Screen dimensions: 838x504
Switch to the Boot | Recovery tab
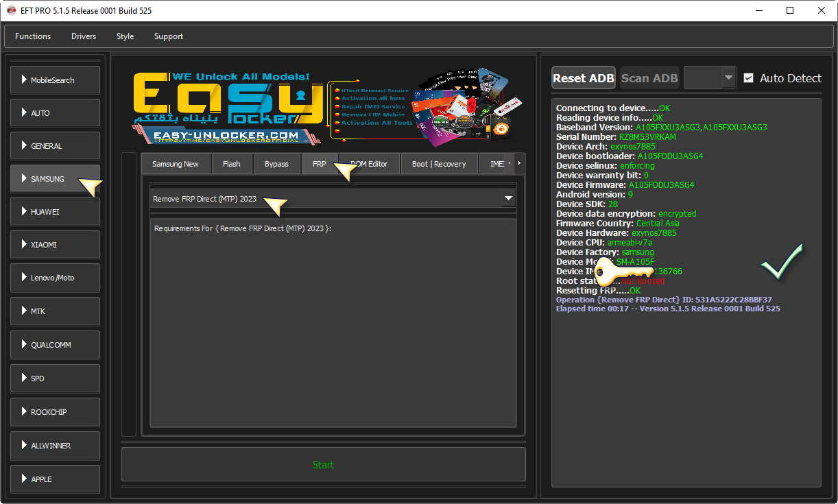(439, 164)
